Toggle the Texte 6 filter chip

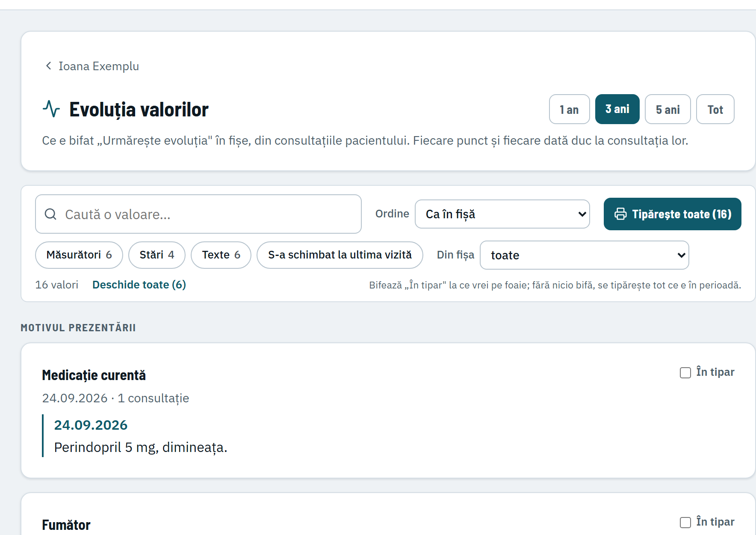pyautogui.click(x=221, y=255)
